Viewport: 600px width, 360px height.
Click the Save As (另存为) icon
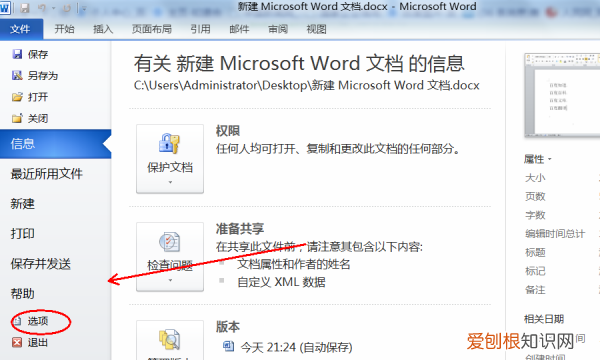tap(17, 75)
